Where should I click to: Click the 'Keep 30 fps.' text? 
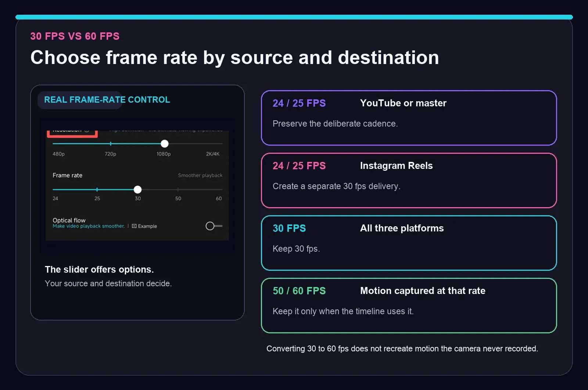pos(296,249)
